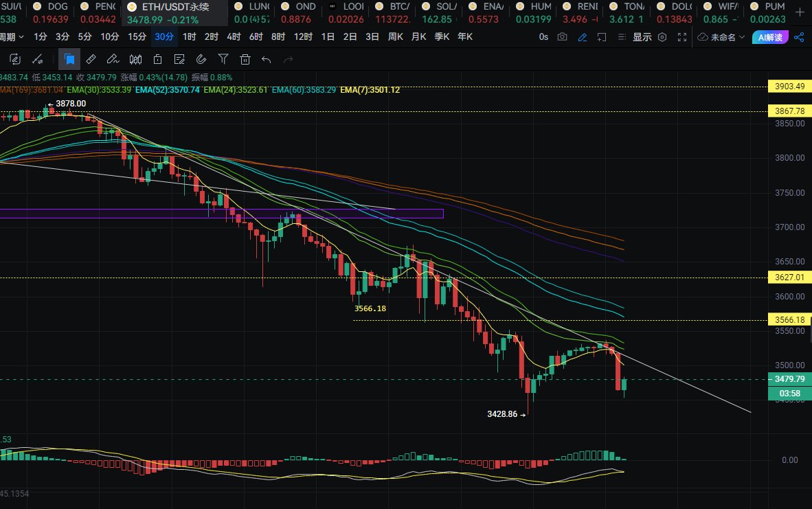Open the 周期 period dropdown
Screen dimensions: 812x509
[x=12, y=37]
